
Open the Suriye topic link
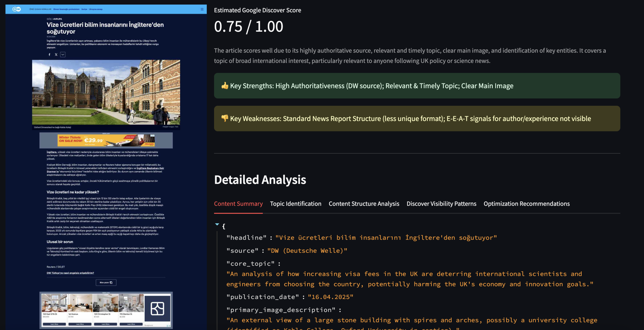pyautogui.click(x=84, y=9)
